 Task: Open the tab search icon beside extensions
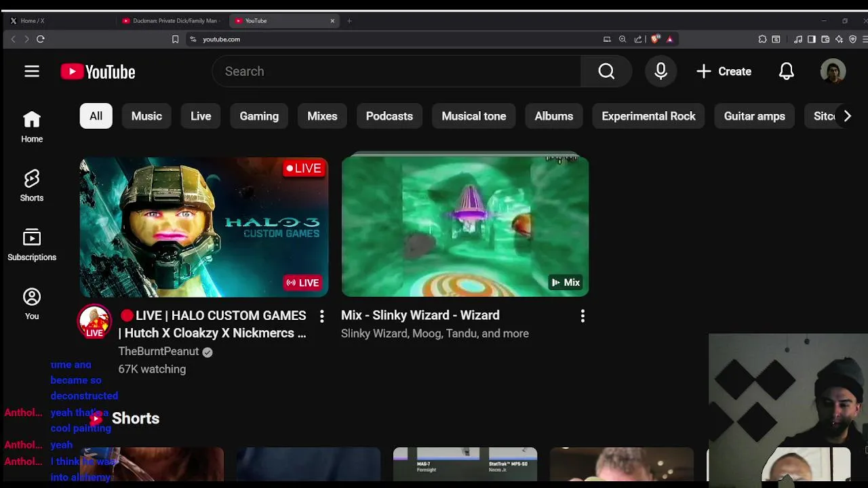click(x=776, y=39)
